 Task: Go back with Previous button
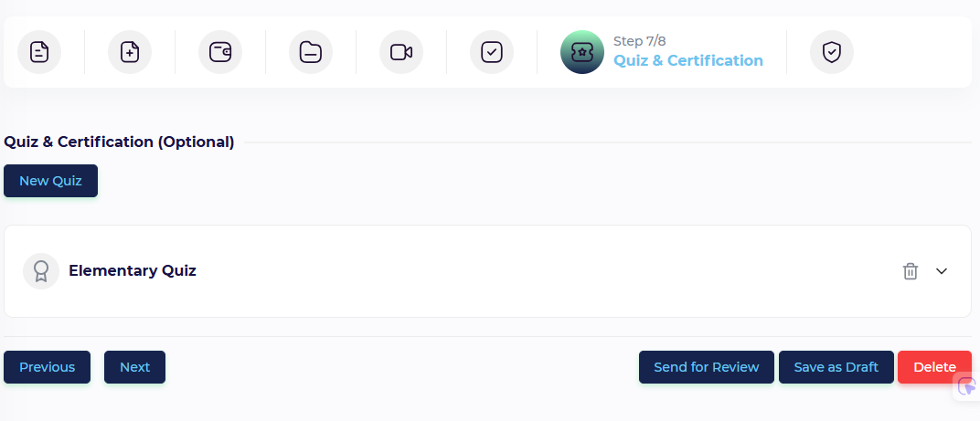pyautogui.click(x=47, y=366)
